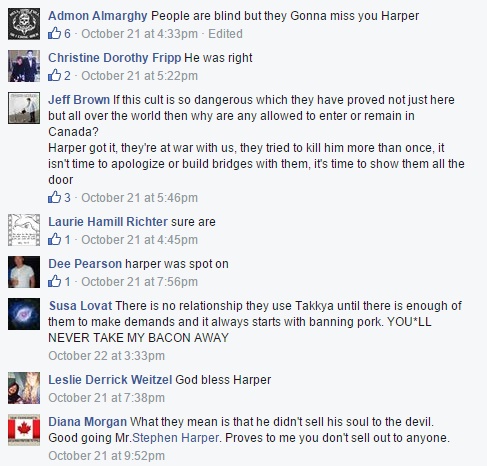Click Dee Pearson's name link
This screenshot has height=466, width=487.
[x=85, y=264]
